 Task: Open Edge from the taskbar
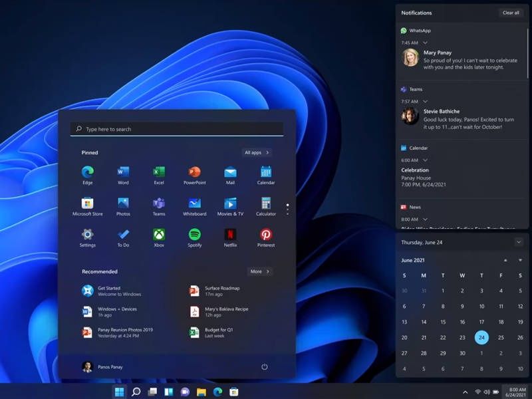pos(217,392)
